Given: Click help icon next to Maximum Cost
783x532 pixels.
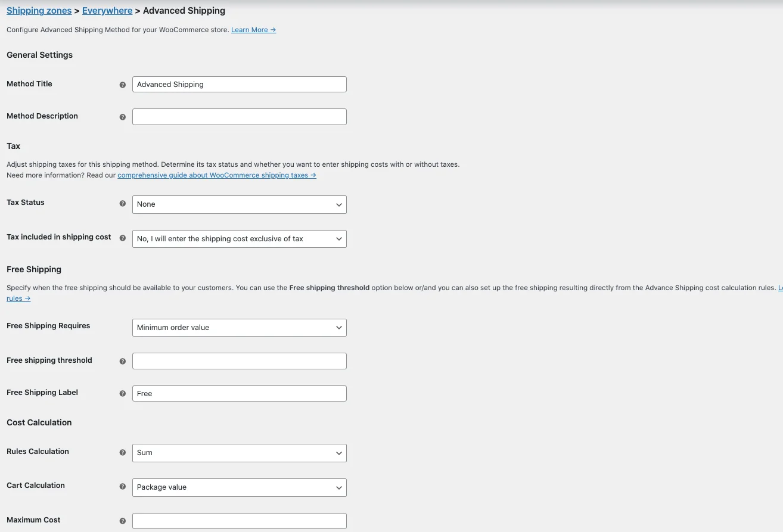Looking at the screenshot, I should click(x=123, y=521).
